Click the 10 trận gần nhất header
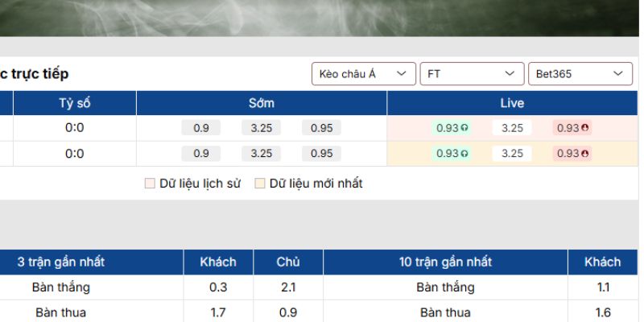The height and width of the screenshot is (322, 644). click(x=446, y=262)
